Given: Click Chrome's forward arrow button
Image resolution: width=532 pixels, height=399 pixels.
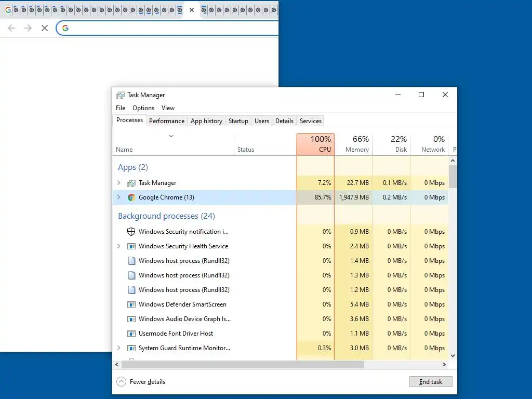Looking at the screenshot, I should (28, 28).
